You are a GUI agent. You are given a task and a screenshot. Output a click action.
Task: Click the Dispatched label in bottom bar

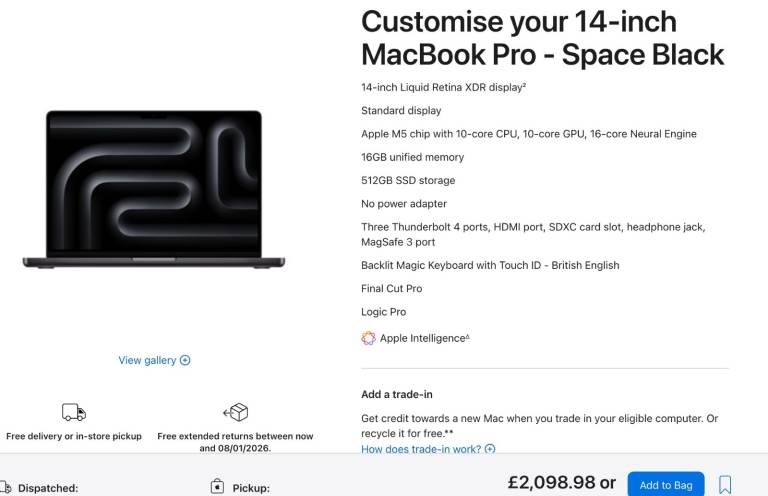click(x=47, y=488)
